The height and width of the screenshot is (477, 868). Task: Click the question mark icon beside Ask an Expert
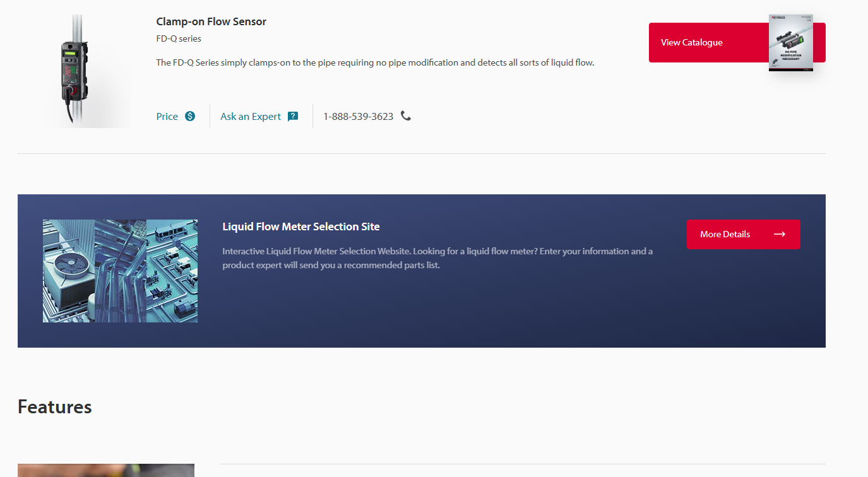293,116
